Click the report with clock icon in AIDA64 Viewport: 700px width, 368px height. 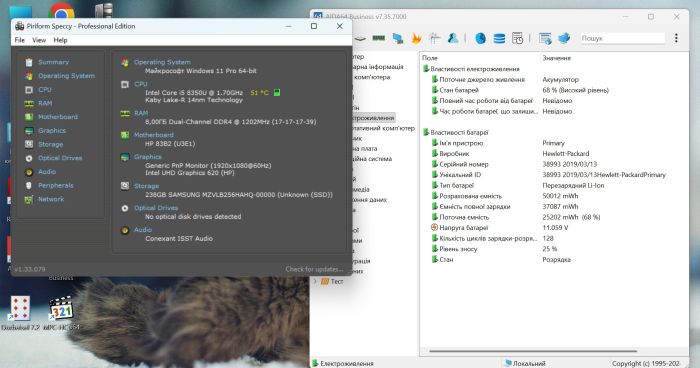[517, 38]
